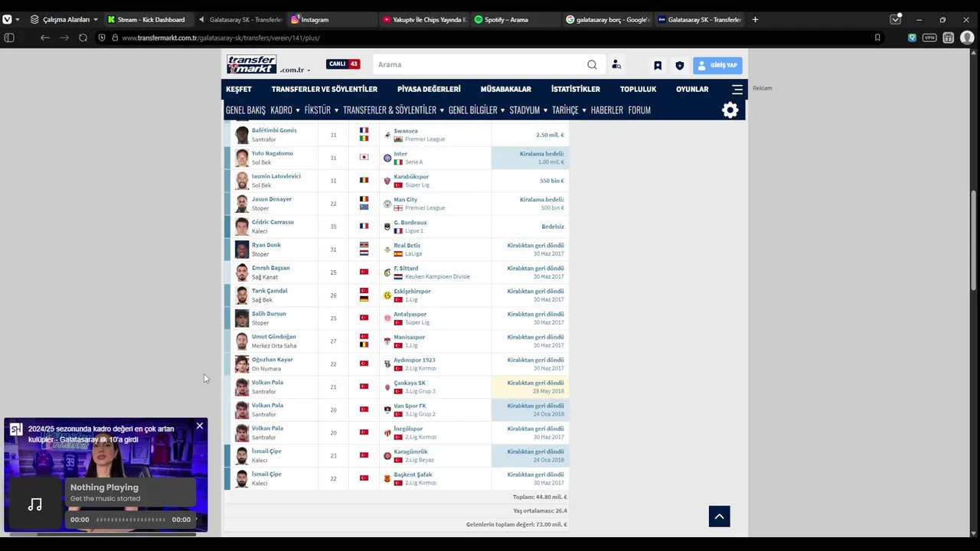
Task: Open the settings gear on submenu bar
Action: [x=730, y=110]
